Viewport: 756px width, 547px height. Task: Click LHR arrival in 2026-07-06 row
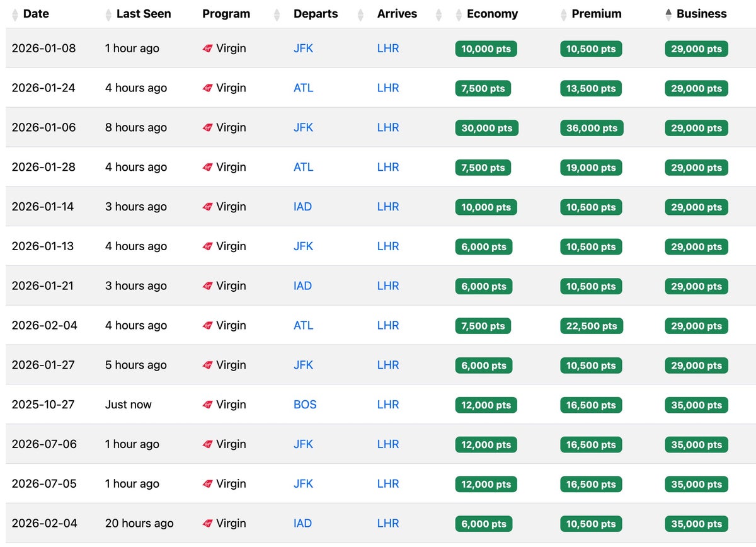tap(388, 444)
